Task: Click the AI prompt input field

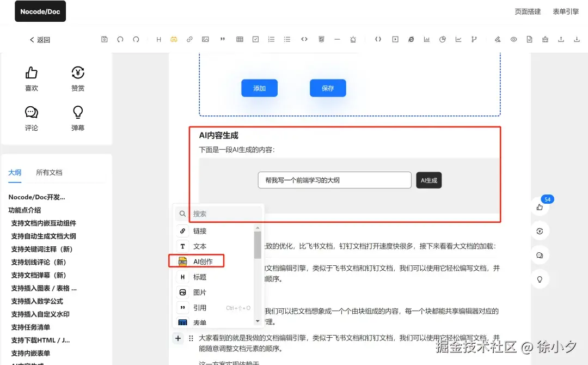Action: pos(334,180)
